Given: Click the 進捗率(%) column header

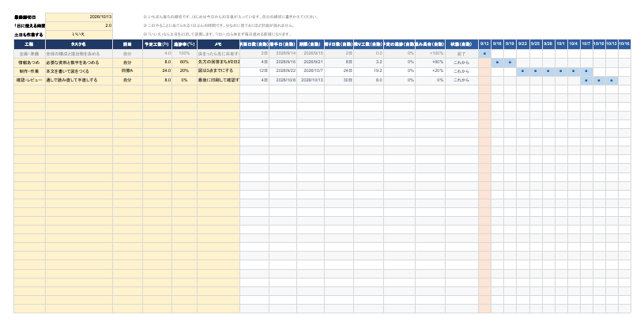Looking at the screenshot, I should 184,44.
